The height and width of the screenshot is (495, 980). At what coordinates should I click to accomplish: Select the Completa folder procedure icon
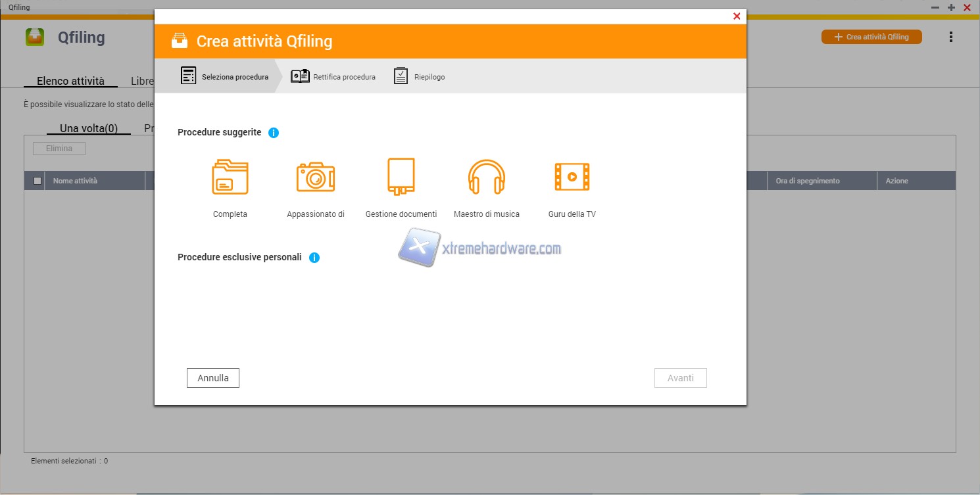230,177
